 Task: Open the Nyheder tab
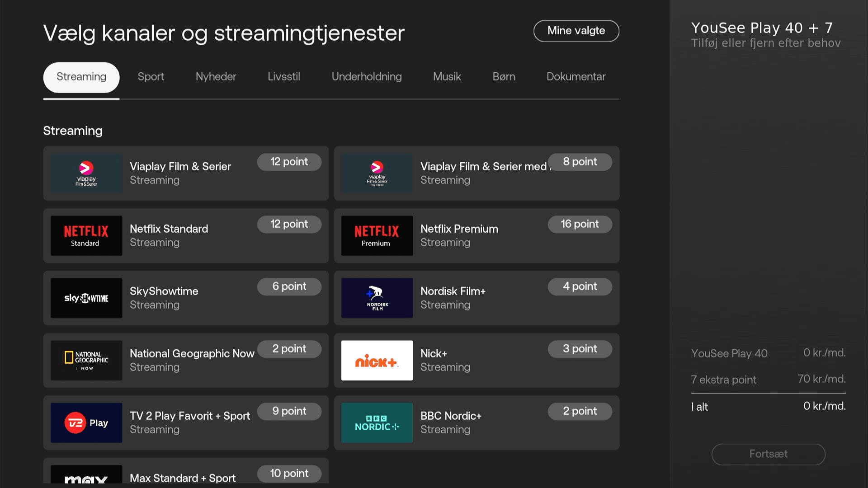(x=216, y=77)
